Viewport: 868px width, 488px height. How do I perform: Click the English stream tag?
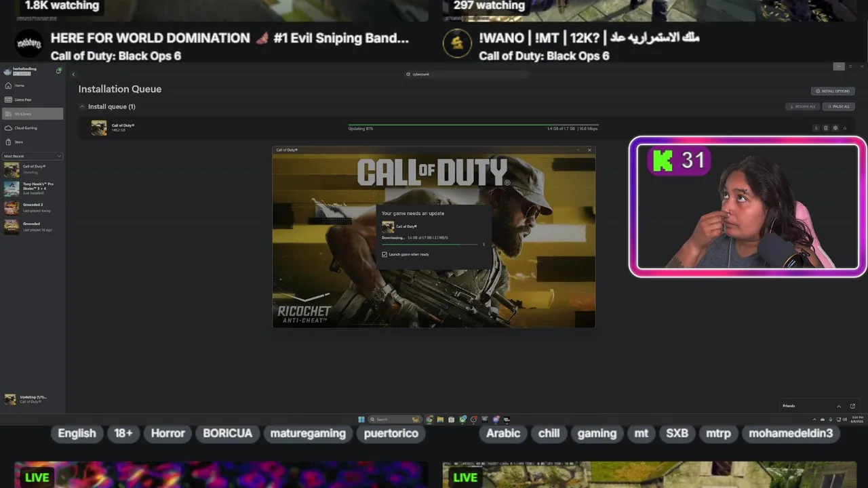pos(77,433)
